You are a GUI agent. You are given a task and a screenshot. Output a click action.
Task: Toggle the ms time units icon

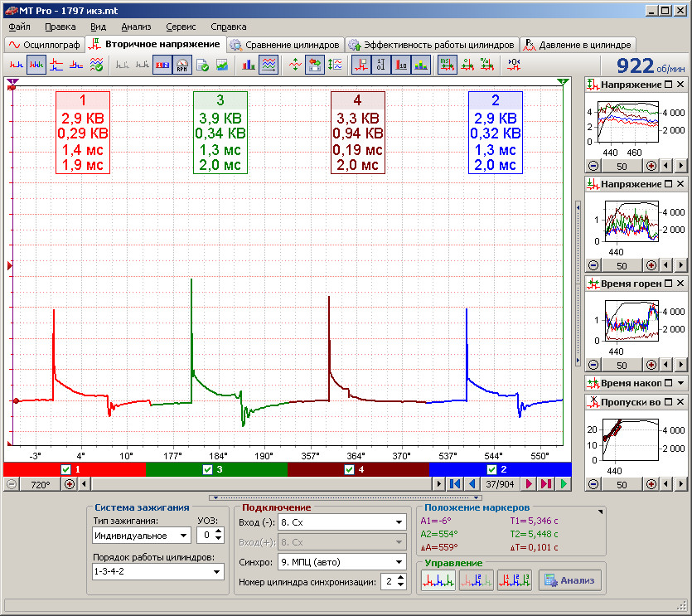coord(447,65)
